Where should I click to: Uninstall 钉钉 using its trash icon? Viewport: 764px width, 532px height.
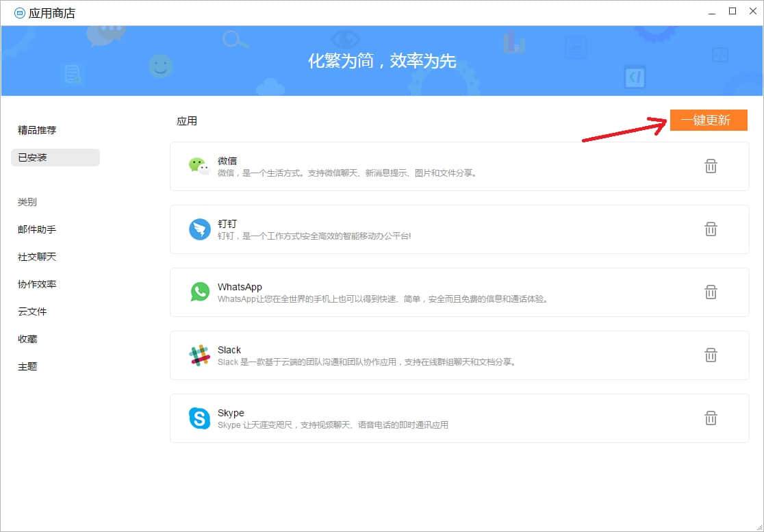point(711,229)
